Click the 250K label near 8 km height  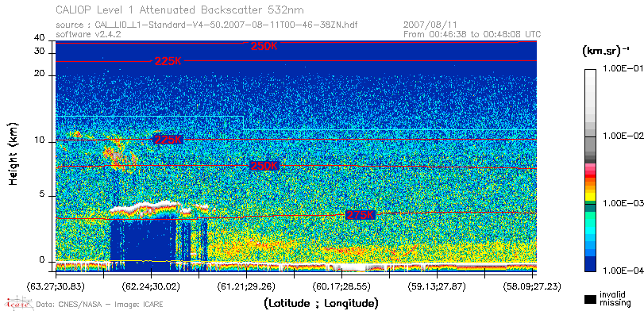click(264, 166)
